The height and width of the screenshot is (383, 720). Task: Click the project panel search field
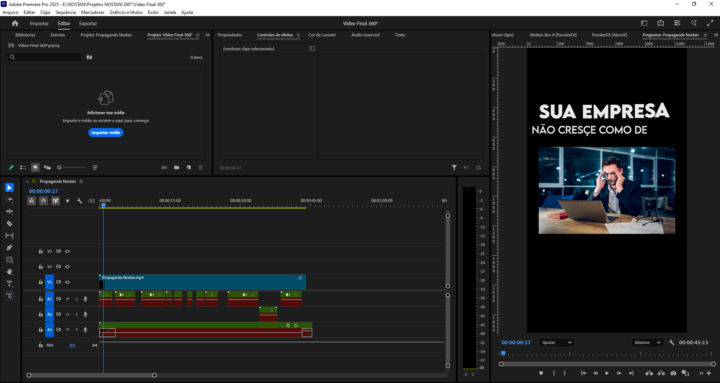[44, 57]
